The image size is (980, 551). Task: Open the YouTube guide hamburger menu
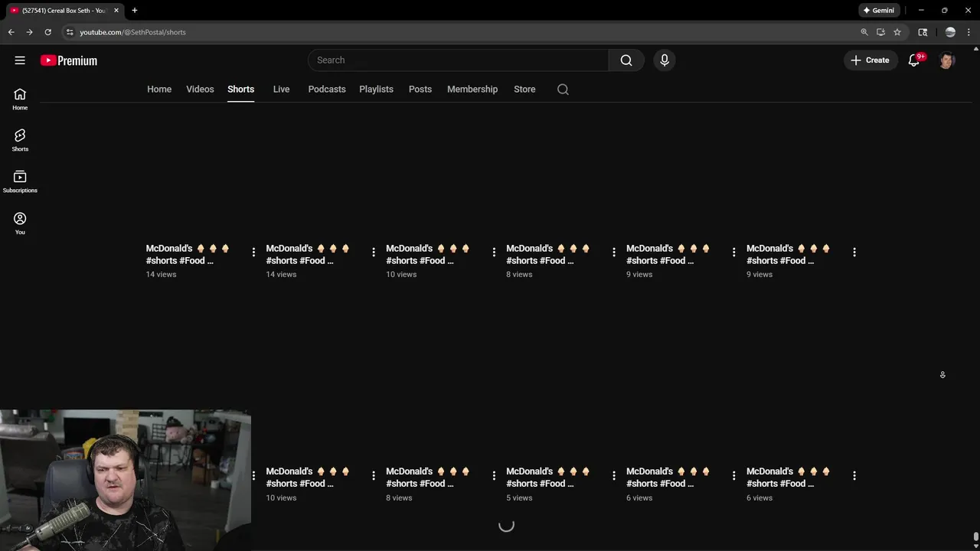click(x=20, y=60)
